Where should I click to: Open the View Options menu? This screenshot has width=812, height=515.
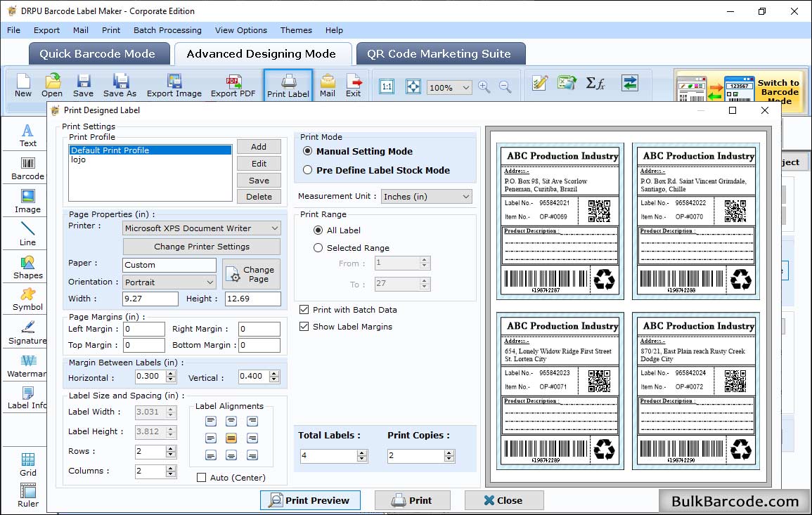pos(241,30)
